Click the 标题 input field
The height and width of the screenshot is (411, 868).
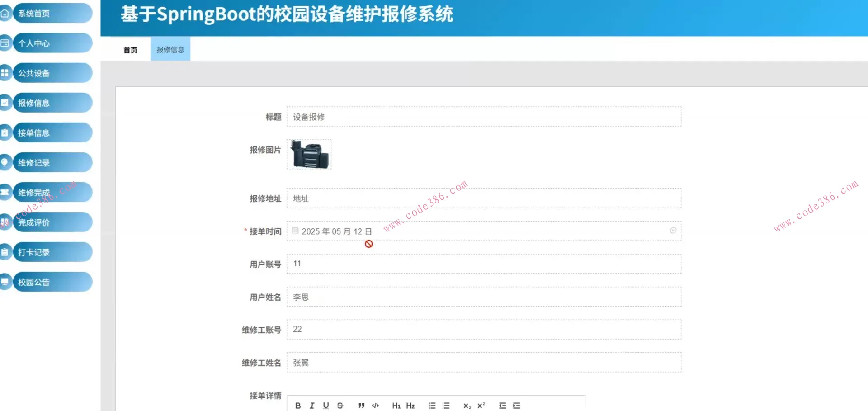pos(483,117)
